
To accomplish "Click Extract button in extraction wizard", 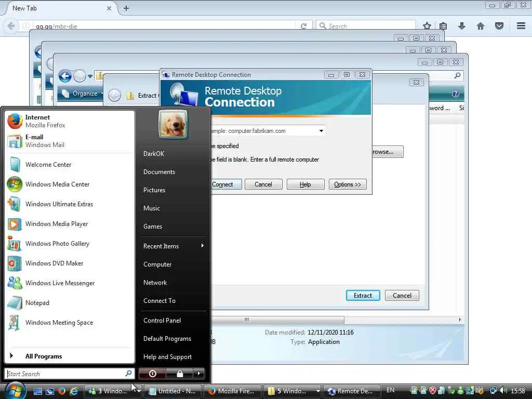I will tap(363, 296).
